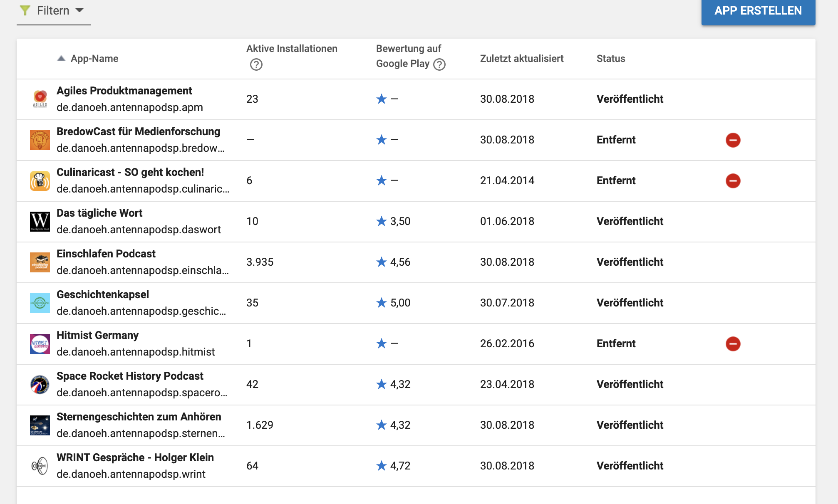Click the green filter funnel icon

point(25,10)
